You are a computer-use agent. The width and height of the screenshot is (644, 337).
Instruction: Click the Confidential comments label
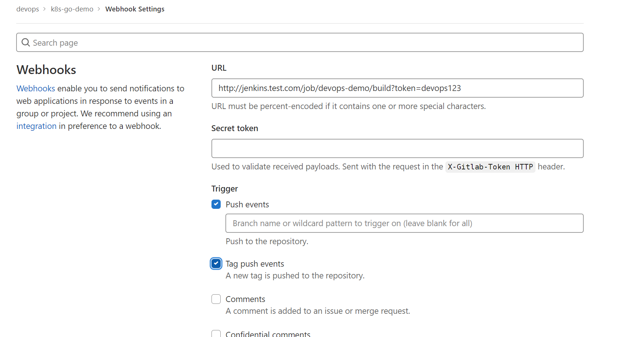(x=268, y=334)
